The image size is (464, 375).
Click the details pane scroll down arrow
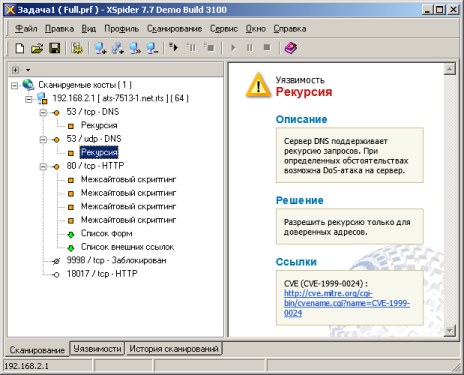(450, 330)
